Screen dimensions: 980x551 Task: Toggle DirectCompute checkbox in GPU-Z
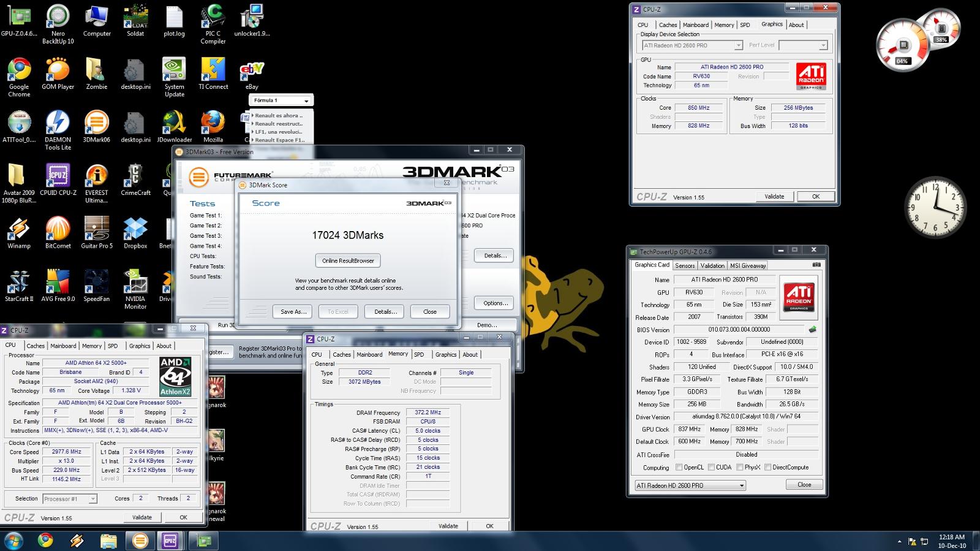767,467
